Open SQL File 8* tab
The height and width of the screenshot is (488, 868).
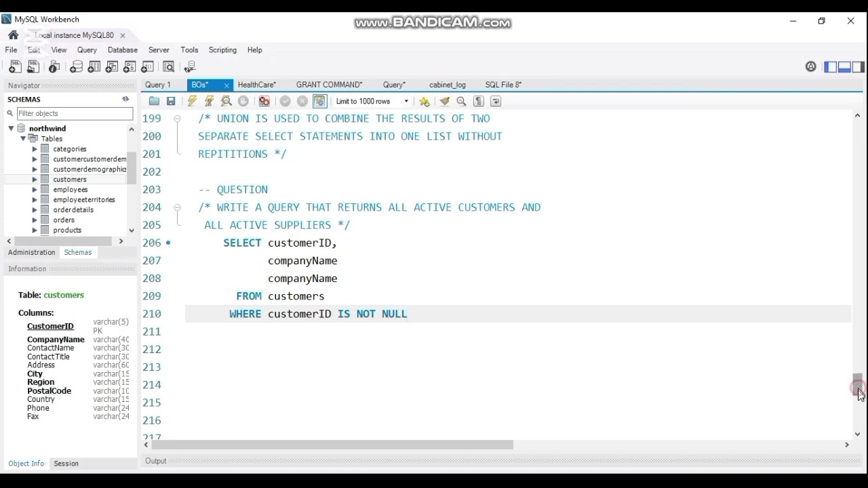(503, 85)
